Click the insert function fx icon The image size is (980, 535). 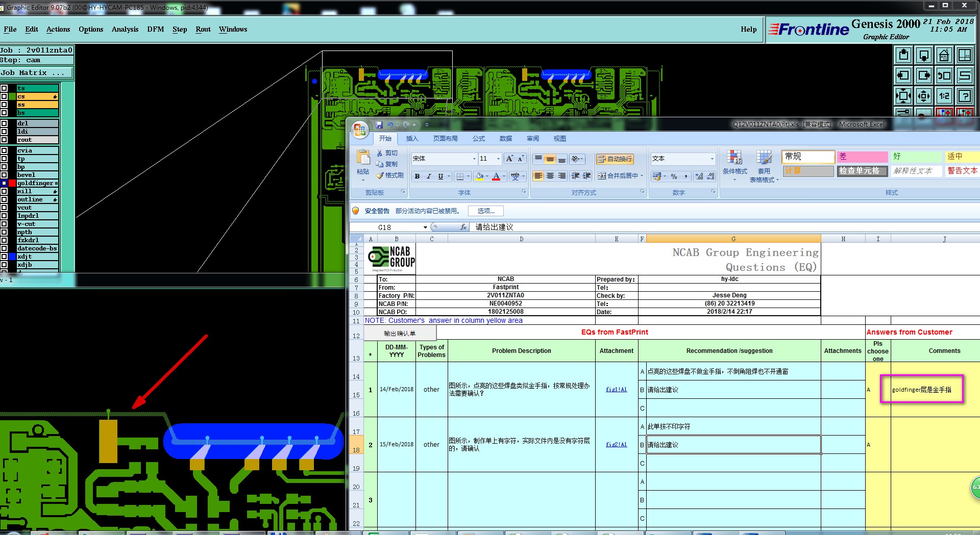click(x=463, y=227)
